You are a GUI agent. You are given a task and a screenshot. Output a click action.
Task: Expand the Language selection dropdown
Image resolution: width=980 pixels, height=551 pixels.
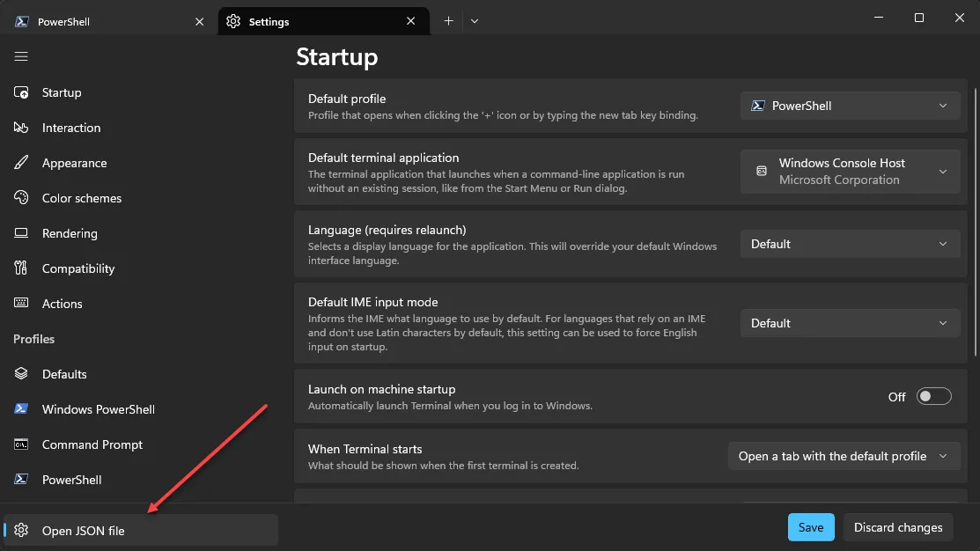tap(849, 244)
